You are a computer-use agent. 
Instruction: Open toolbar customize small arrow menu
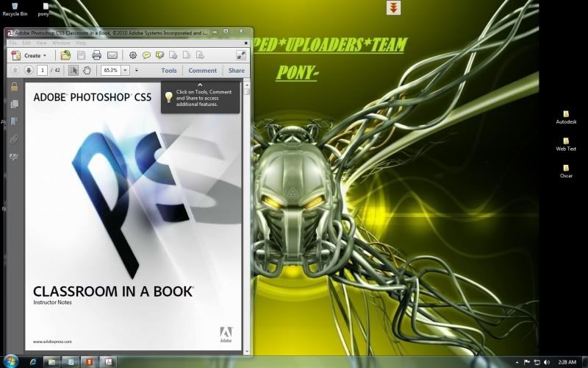pyautogui.click(x=137, y=70)
